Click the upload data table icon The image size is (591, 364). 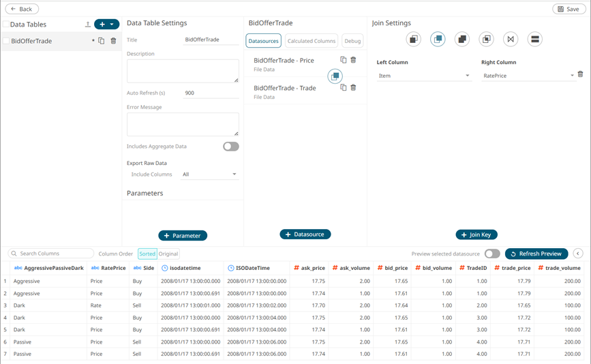point(87,25)
